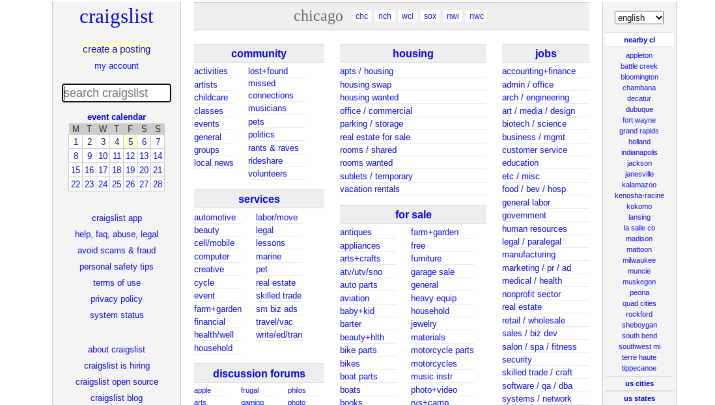The height and width of the screenshot is (405, 715).
Task: Expand the us states section
Action: coord(639,399)
